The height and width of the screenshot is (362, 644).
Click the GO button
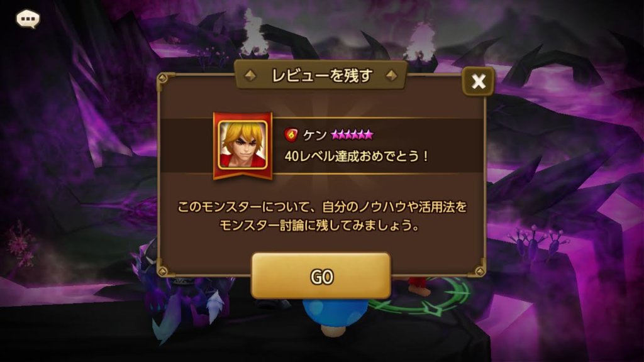pos(321,276)
